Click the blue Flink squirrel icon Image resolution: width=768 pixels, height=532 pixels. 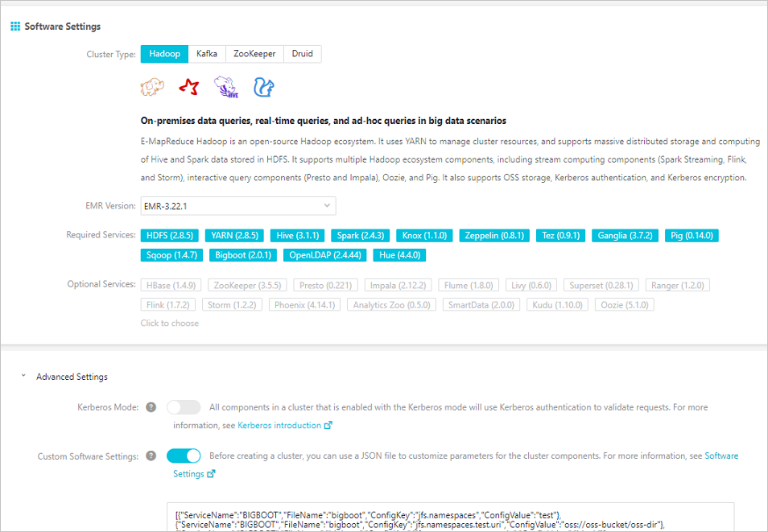coord(263,87)
